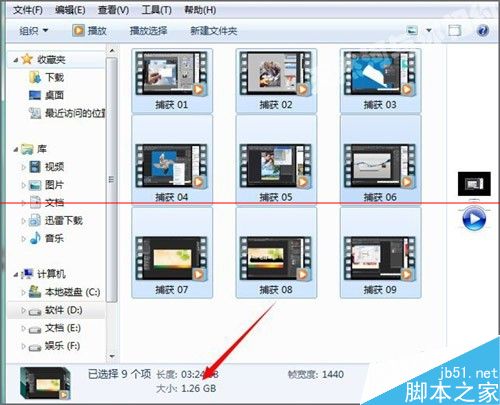Viewport: 500px width, 405px height.
Task: Collapse the 计算机 group
Action: (16, 275)
